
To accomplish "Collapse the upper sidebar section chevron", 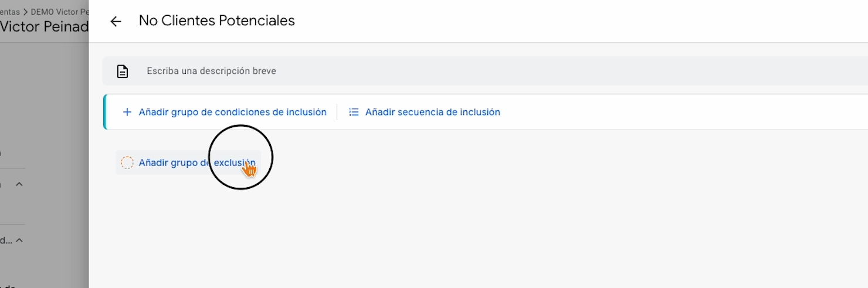I will (x=19, y=184).
